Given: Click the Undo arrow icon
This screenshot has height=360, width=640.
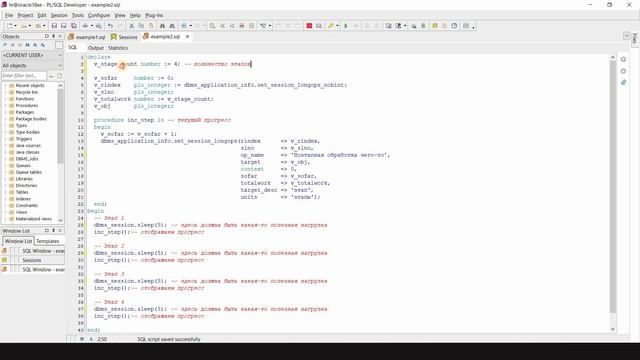Looking at the screenshot, I should (x=110, y=26).
